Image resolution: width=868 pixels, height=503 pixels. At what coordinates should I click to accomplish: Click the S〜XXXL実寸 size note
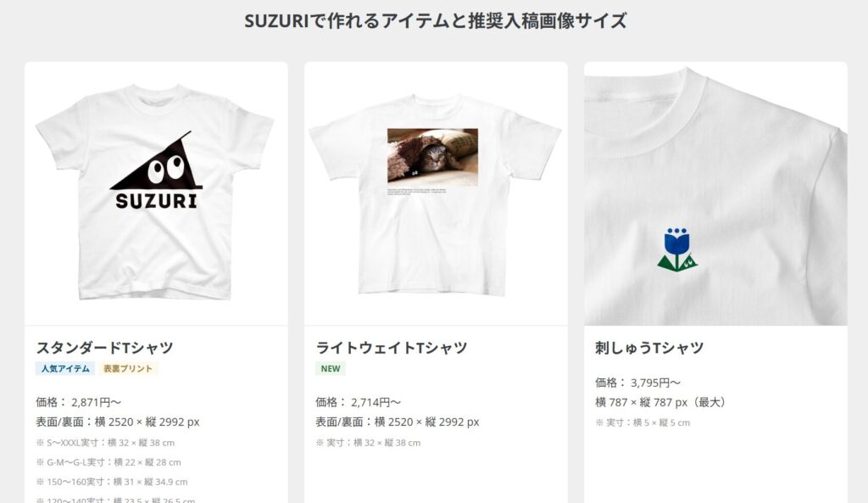click(105, 443)
